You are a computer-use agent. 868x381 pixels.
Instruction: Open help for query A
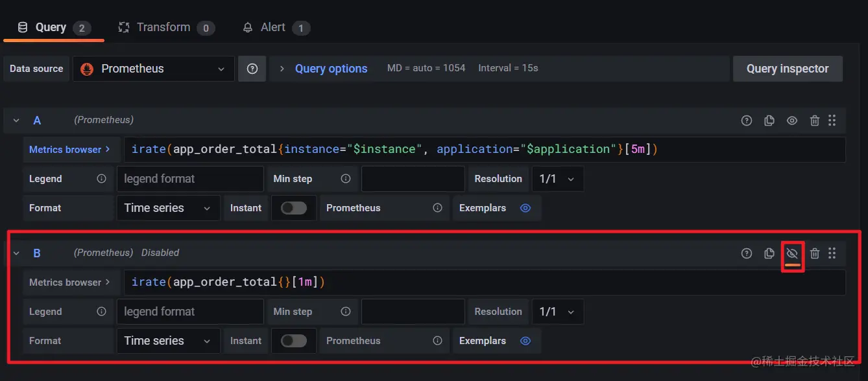coord(747,121)
